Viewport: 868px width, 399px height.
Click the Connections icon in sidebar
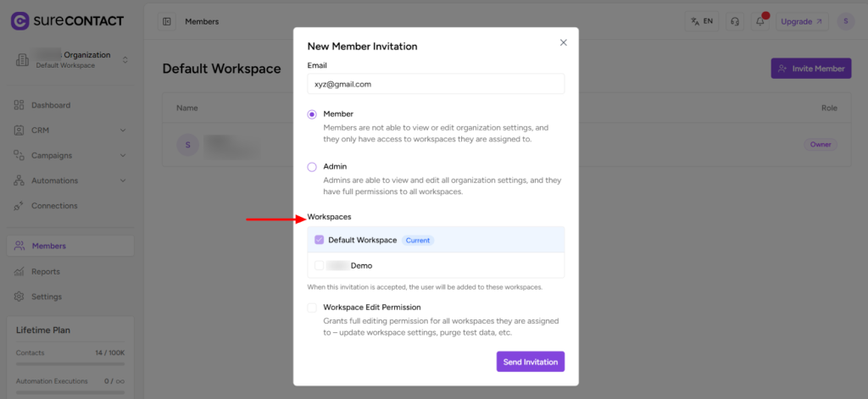pyautogui.click(x=19, y=206)
